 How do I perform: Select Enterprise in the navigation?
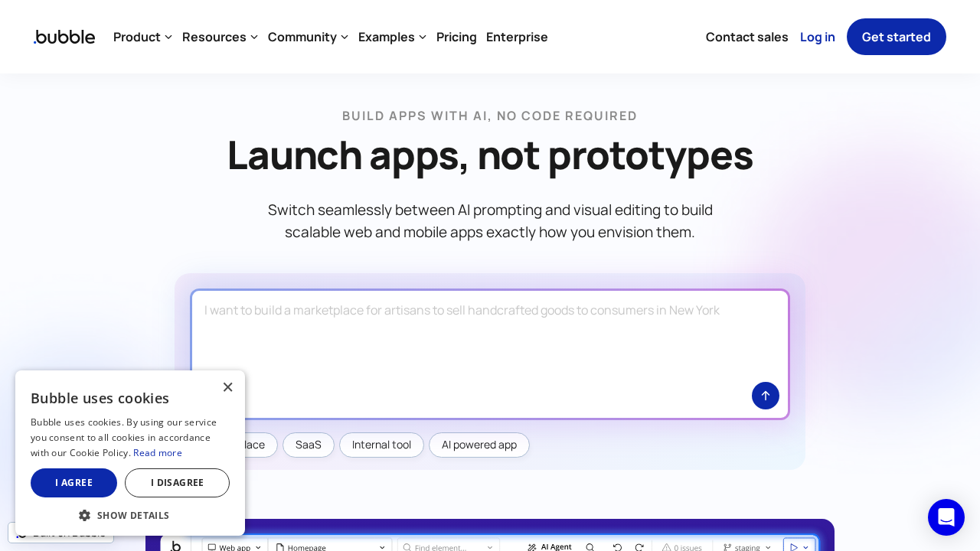(517, 37)
